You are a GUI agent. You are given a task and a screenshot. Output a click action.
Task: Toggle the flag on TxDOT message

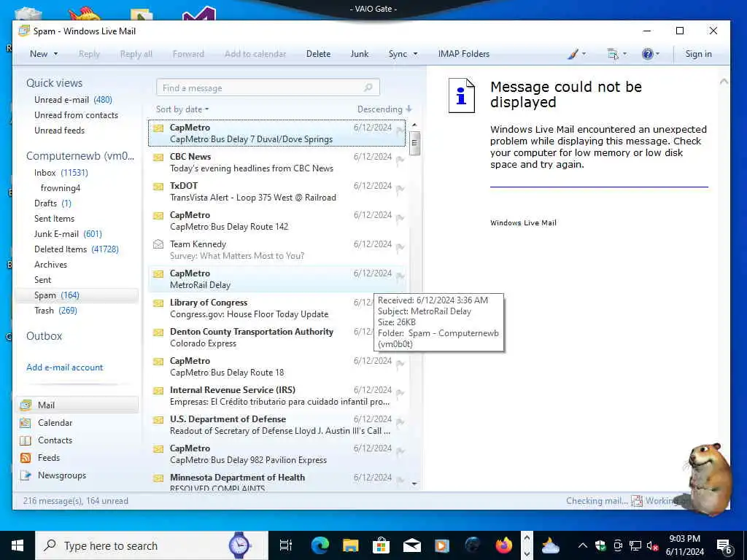[x=400, y=189]
